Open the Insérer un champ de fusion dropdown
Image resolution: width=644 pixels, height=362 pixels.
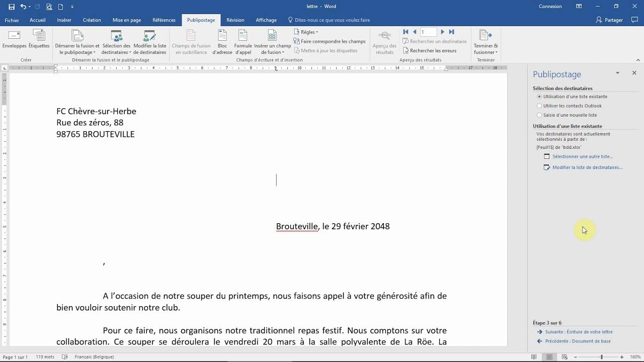tap(272, 41)
